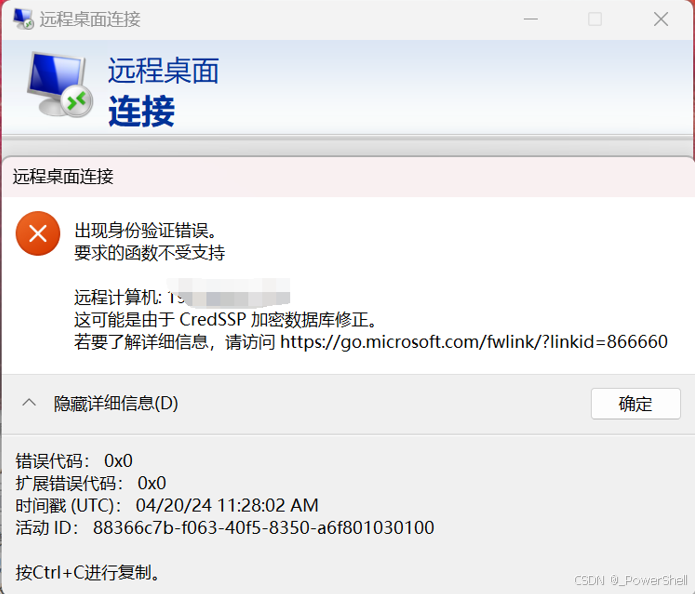
Task: Minimize the 远程桌面连接 window
Action: point(531,19)
